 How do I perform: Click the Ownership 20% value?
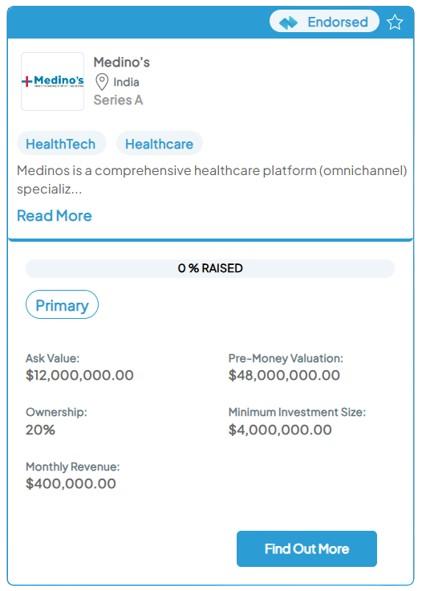tap(40, 430)
